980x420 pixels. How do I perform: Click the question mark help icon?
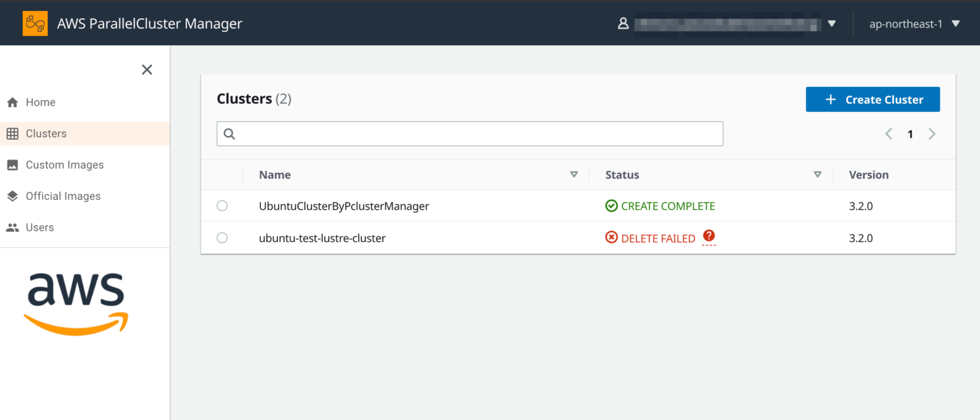click(x=709, y=236)
